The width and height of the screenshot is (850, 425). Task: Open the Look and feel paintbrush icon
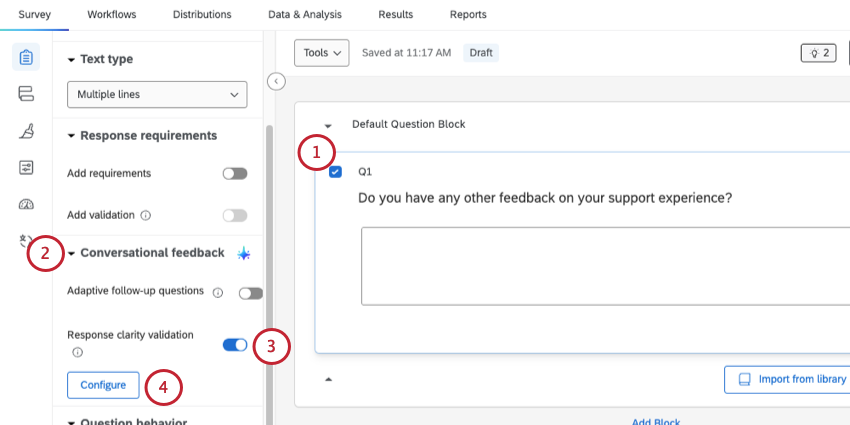click(26, 131)
